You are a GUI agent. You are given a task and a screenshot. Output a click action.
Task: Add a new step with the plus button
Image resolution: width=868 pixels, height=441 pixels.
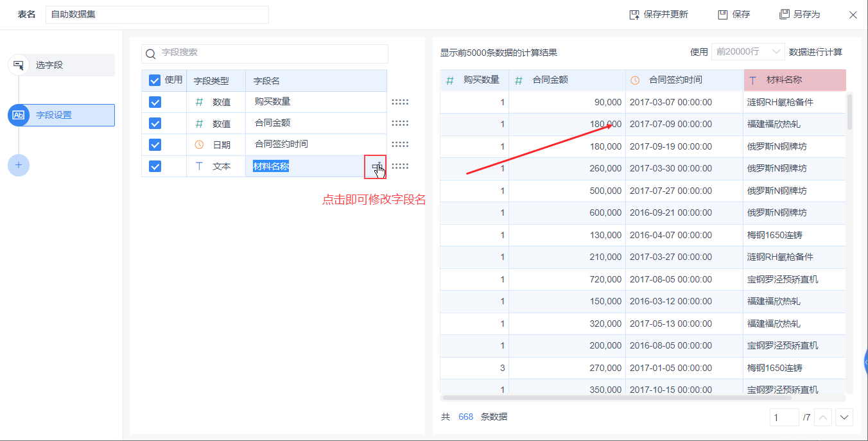pyautogui.click(x=18, y=165)
